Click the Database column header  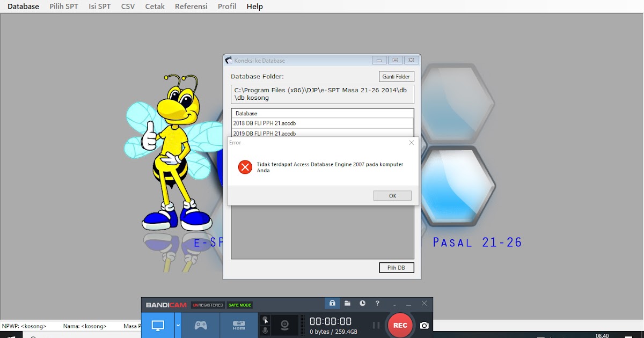pos(323,113)
